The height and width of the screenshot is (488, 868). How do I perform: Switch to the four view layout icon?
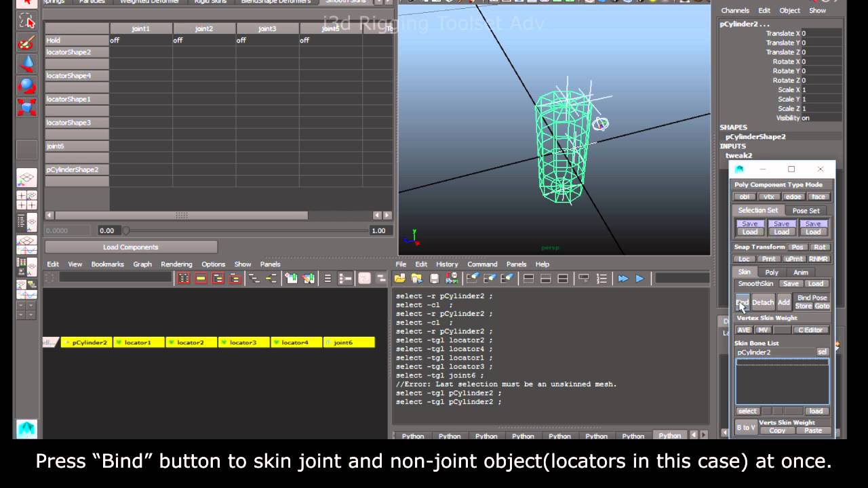[x=26, y=200]
